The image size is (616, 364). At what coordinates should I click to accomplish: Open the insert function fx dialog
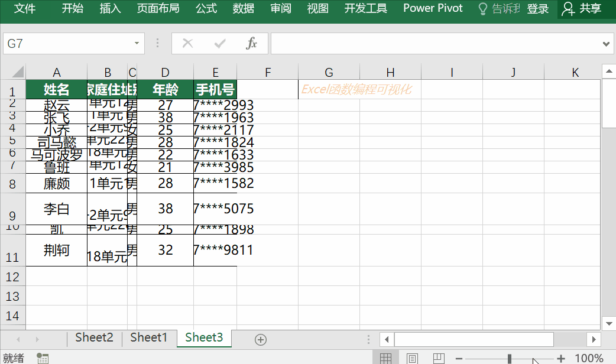pyautogui.click(x=251, y=43)
